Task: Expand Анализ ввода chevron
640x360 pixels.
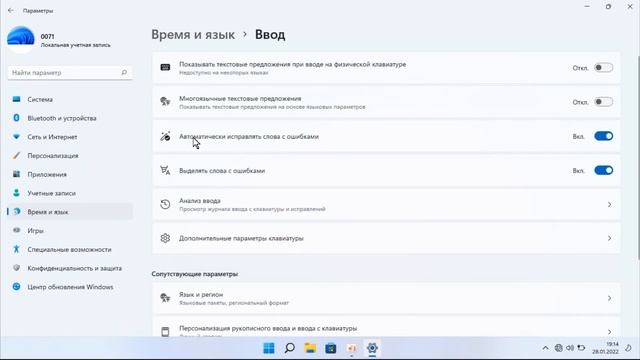Action: coord(609,204)
